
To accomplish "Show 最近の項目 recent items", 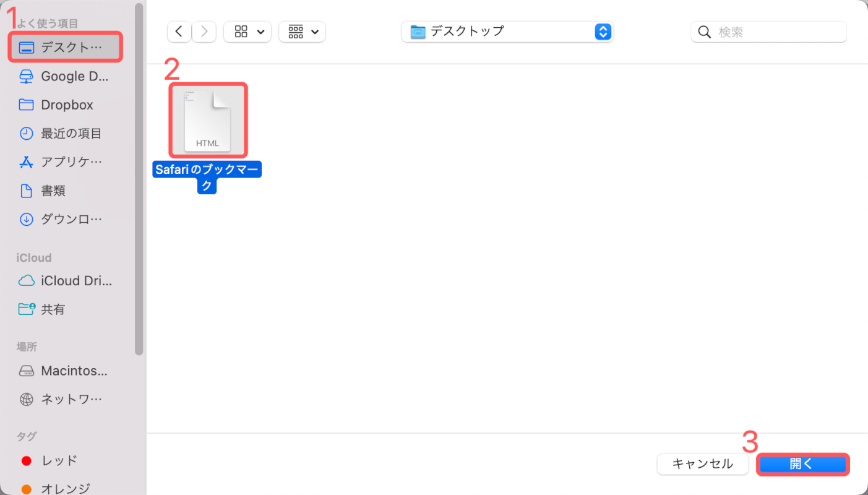I will [x=66, y=133].
